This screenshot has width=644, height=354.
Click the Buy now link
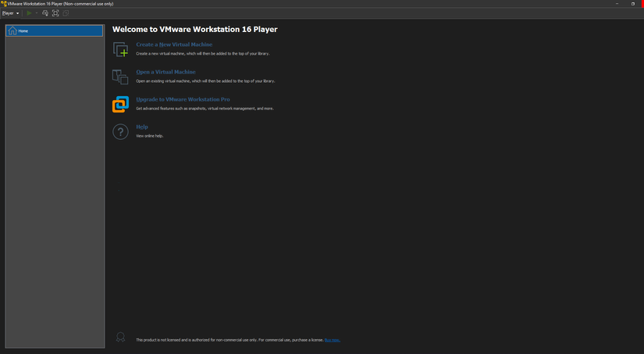333,340
